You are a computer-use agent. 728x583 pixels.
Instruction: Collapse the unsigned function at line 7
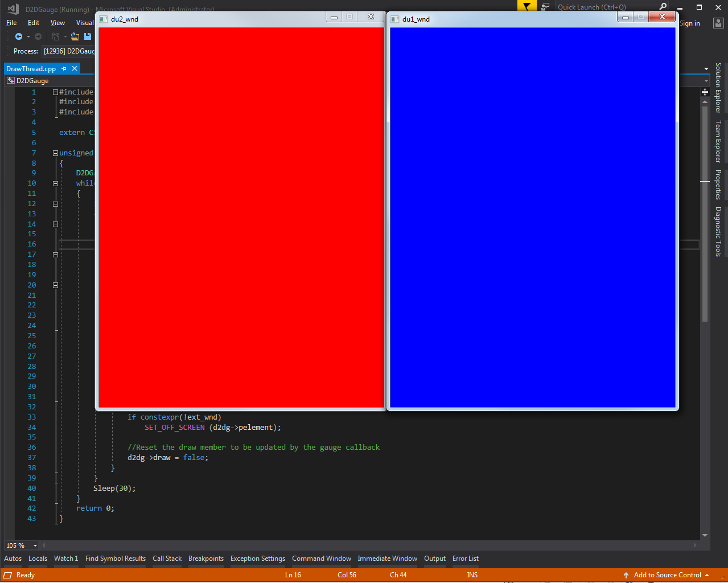[55, 153]
